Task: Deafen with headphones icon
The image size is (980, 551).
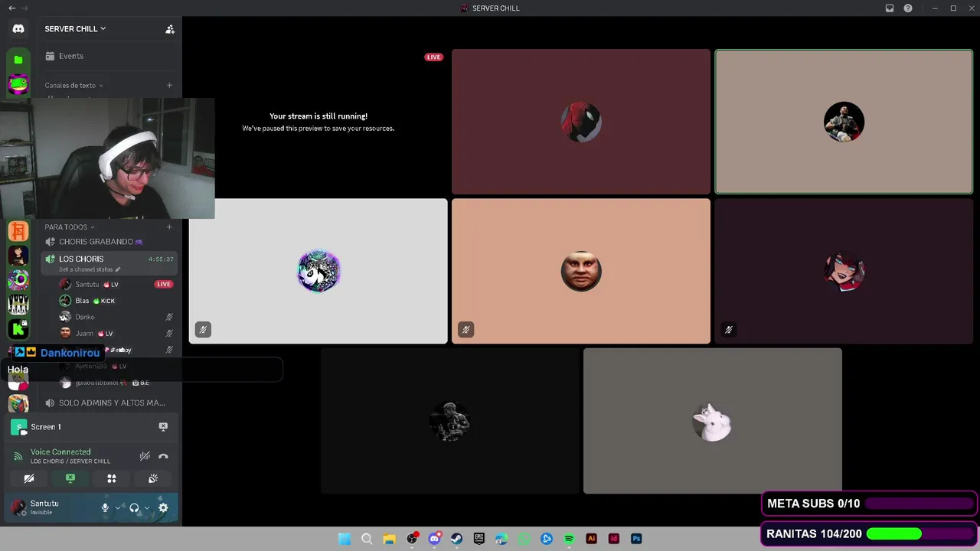Action: click(134, 507)
